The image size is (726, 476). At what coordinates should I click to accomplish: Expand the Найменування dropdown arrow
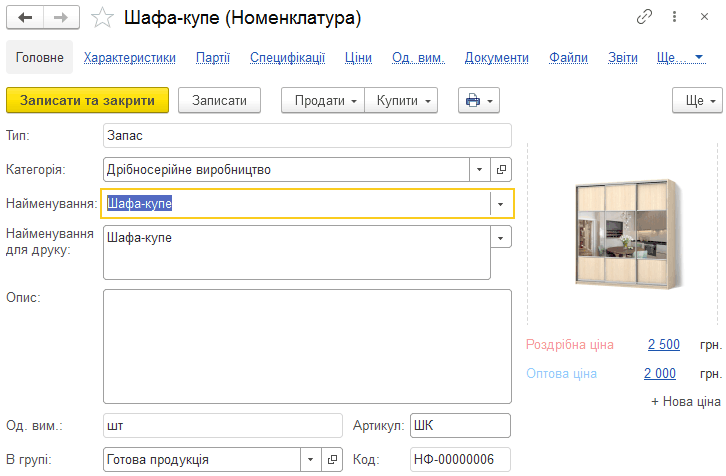click(x=501, y=204)
